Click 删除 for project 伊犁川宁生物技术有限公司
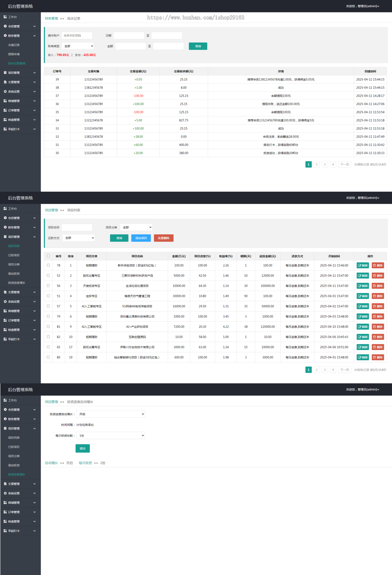The height and width of the screenshot is (575, 392). point(378,347)
